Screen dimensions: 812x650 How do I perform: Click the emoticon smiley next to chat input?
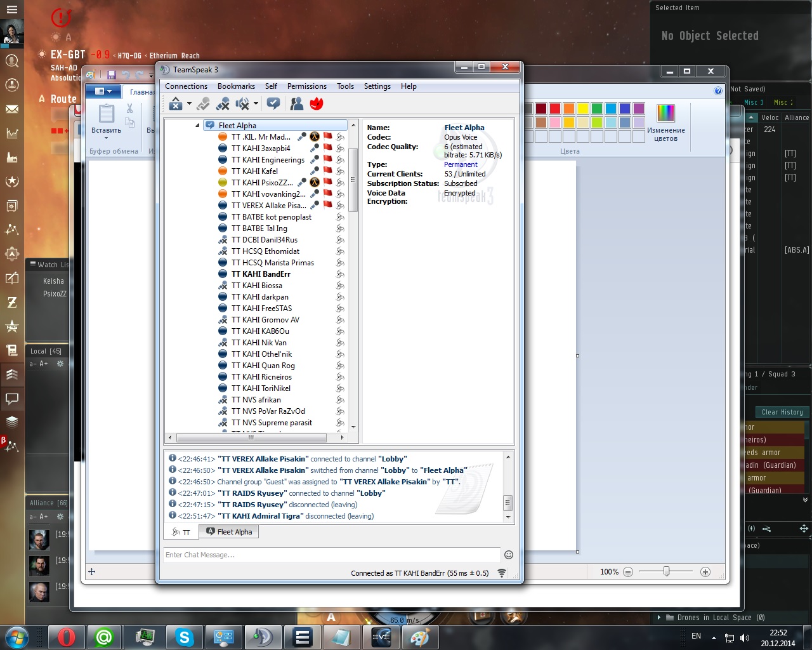(508, 555)
